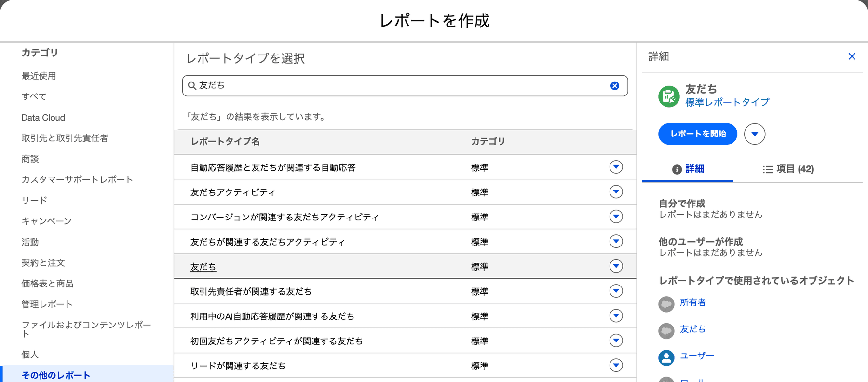The image size is (868, 382).
Task: Open dropdown for コンバージョンが関連する友だちアクティビティ row
Action: pyautogui.click(x=616, y=217)
